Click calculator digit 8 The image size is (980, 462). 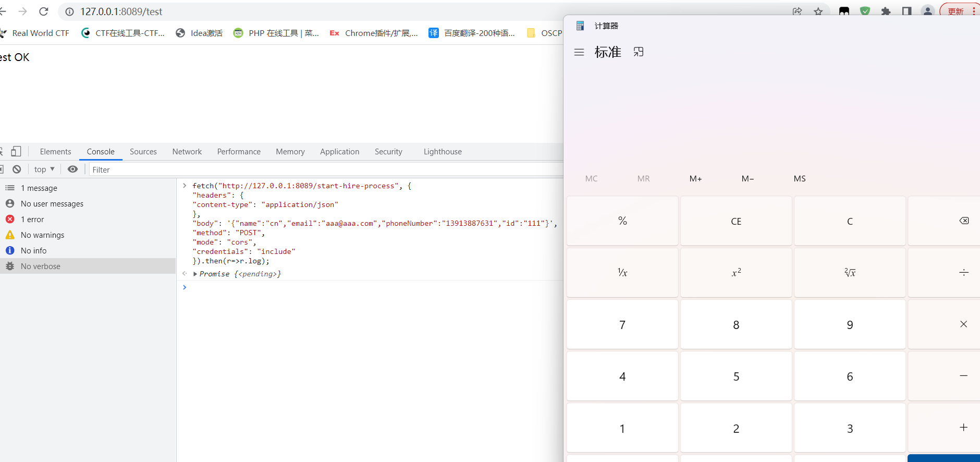coord(736,324)
